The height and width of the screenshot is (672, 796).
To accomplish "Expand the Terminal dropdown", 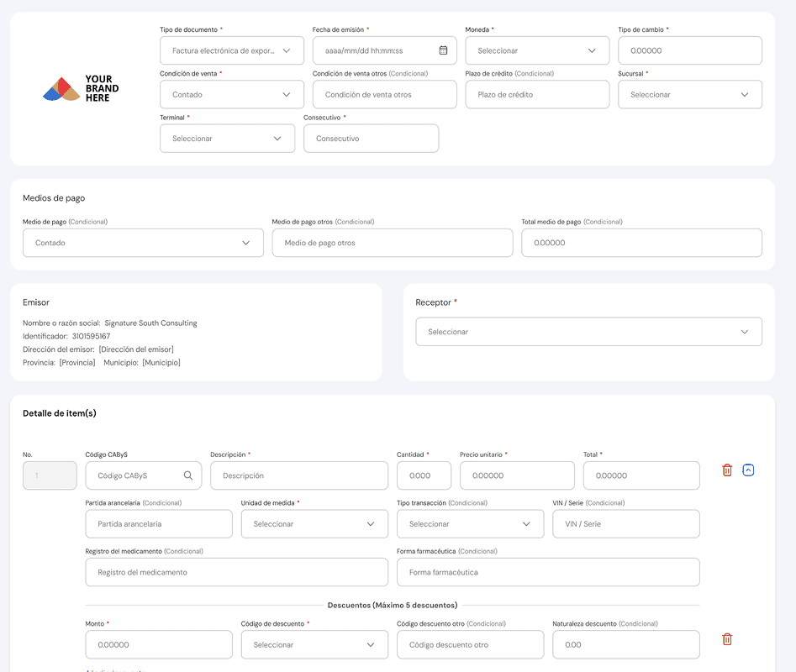I will tap(228, 139).
